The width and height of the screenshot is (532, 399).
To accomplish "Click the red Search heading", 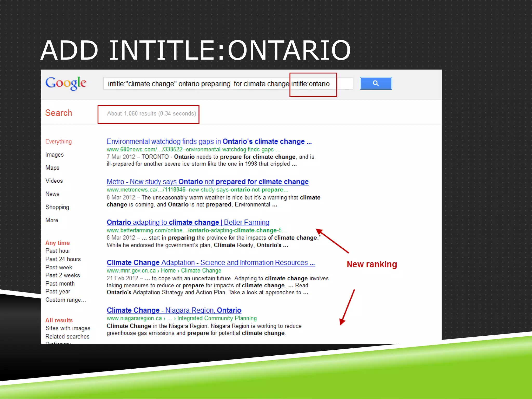I will point(58,113).
